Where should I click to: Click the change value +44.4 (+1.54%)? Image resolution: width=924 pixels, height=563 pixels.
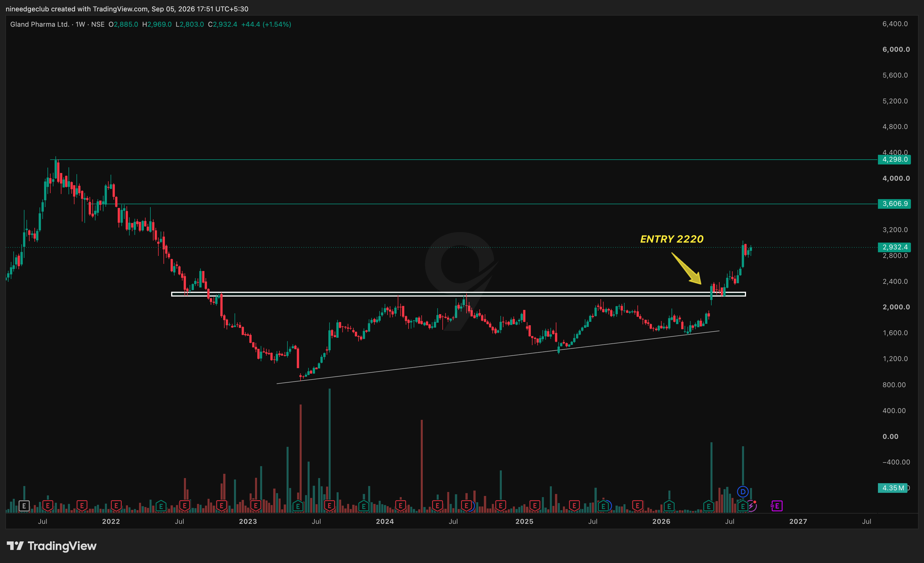pos(266,24)
